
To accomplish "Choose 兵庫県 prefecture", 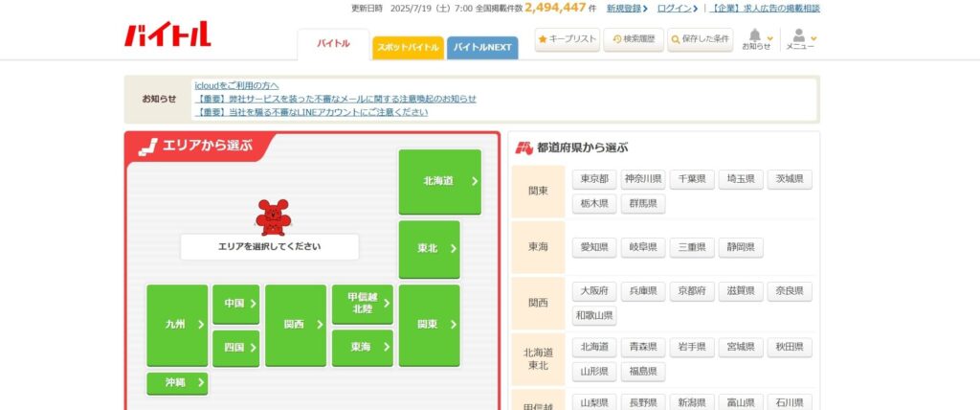I will pos(643,291).
